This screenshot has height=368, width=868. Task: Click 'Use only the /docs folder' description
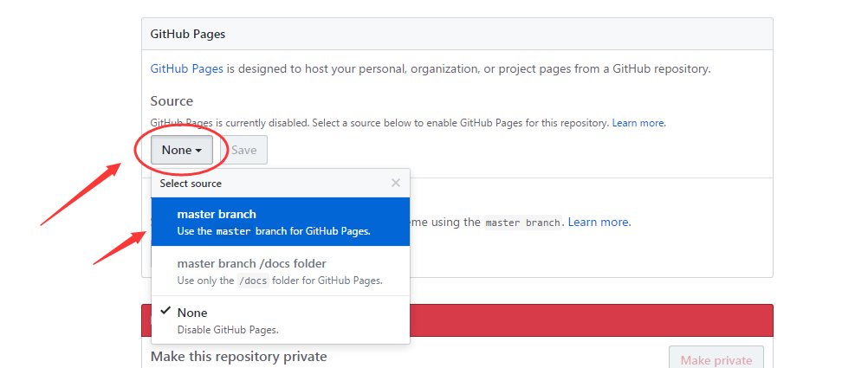280,281
